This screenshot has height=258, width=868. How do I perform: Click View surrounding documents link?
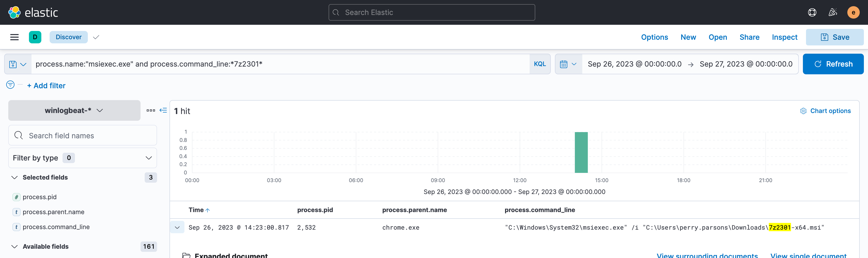click(x=707, y=255)
